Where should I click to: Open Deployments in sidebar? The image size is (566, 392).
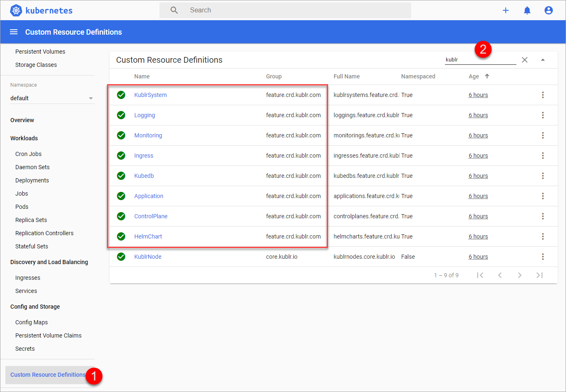32,180
